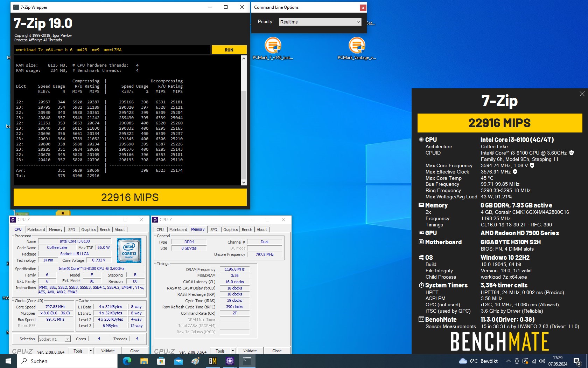Screen dimensions: 588x368
Task: Open notification center icon
Action: coord(577,361)
